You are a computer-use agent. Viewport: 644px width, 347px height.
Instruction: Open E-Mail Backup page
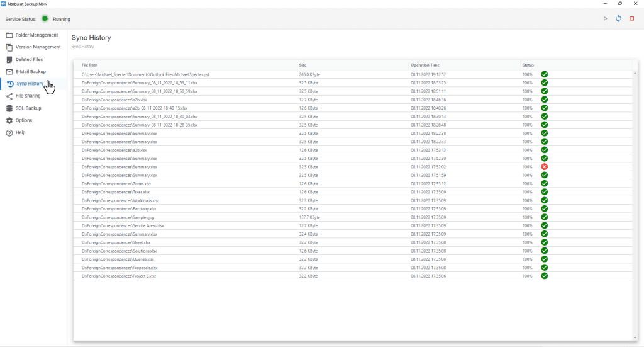click(x=31, y=72)
